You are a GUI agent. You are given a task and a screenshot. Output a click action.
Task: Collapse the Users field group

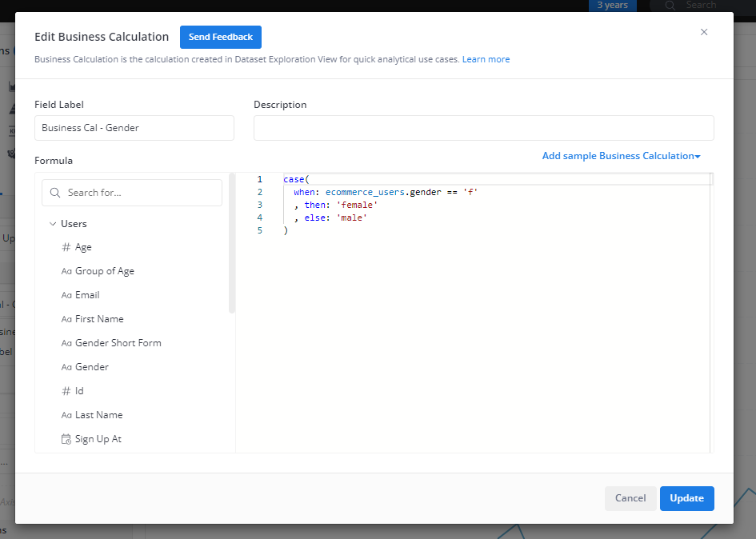click(53, 224)
